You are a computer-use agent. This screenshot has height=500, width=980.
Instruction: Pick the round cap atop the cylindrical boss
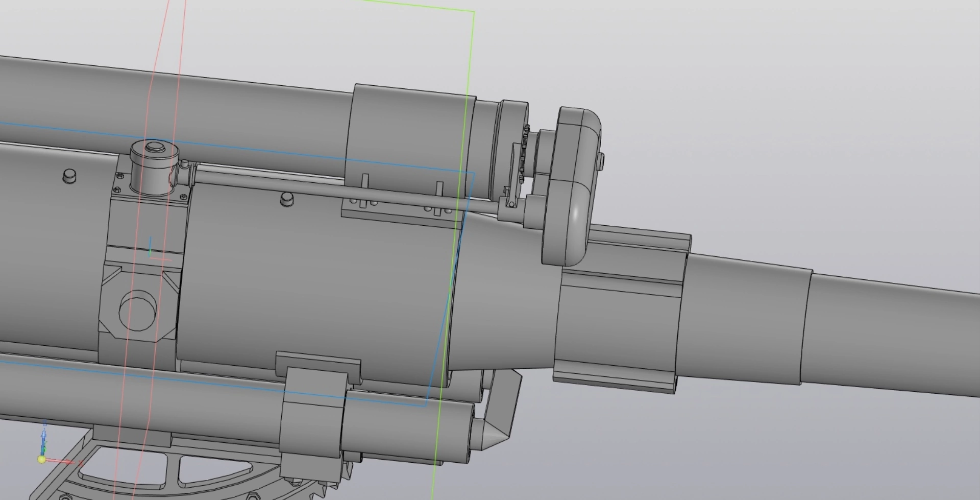tap(153, 148)
